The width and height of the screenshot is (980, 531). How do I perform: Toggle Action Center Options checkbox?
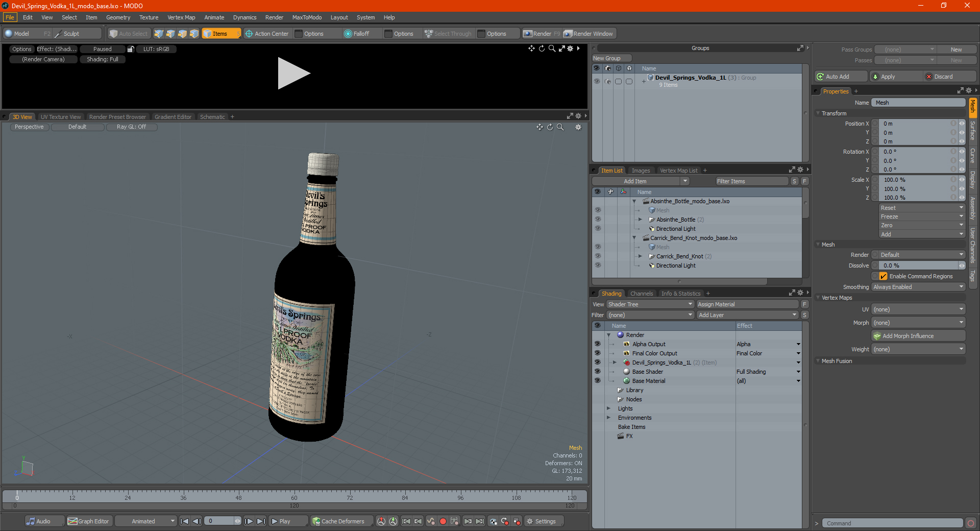click(x=299, y=34)
